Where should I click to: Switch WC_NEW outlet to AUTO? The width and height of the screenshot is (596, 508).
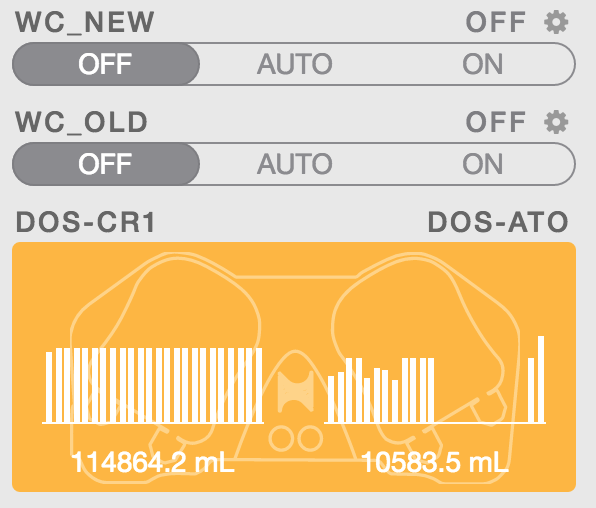295,64
